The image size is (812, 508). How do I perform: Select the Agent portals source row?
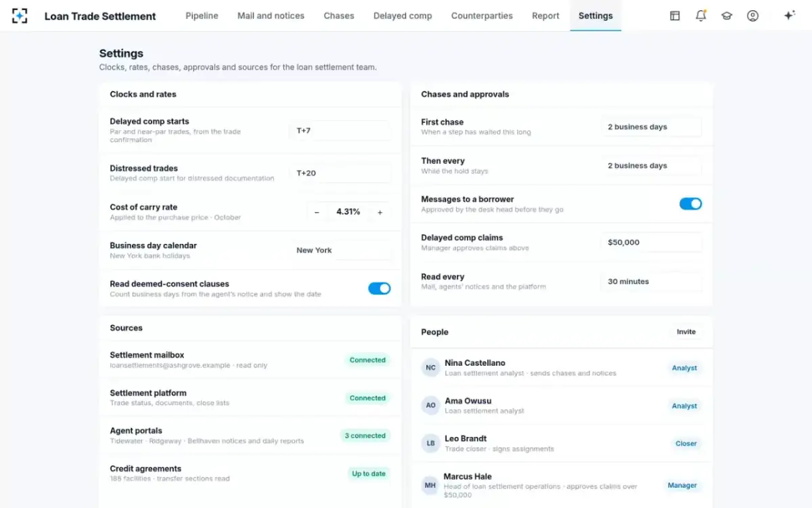(250, 436)
